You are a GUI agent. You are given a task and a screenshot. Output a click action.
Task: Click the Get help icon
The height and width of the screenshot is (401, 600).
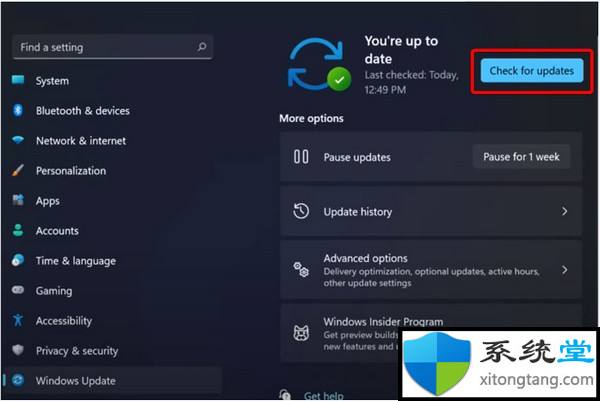[x=285, y=395]
